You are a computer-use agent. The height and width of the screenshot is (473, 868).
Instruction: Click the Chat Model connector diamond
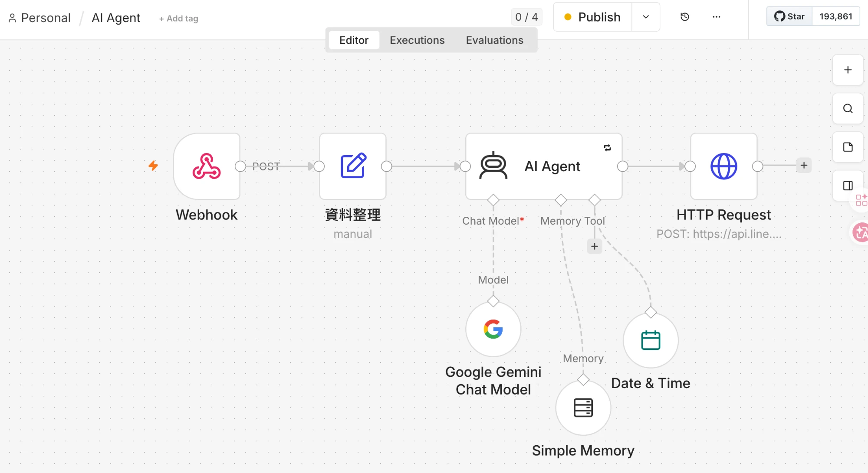[493, 200]
